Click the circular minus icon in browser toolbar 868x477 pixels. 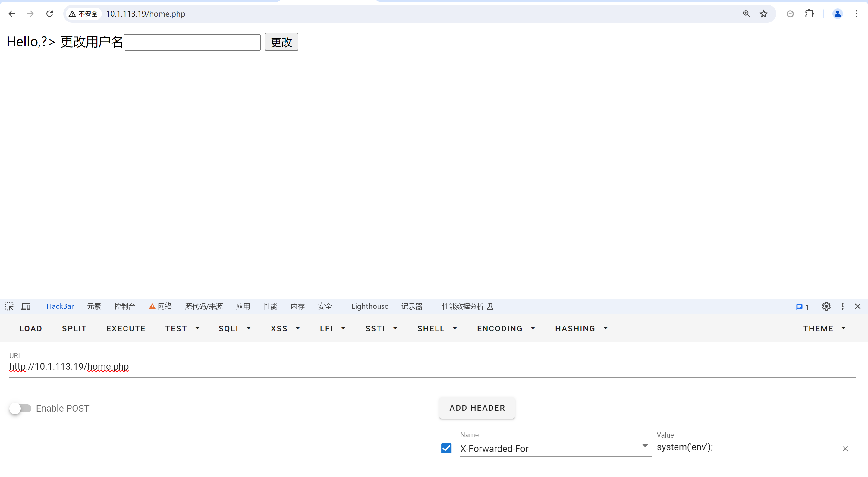point(790,14)
